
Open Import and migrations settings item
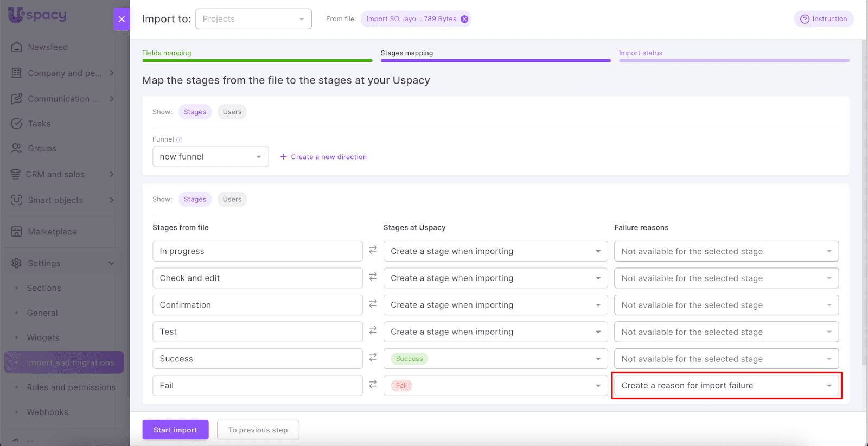(x=70, y=362)
